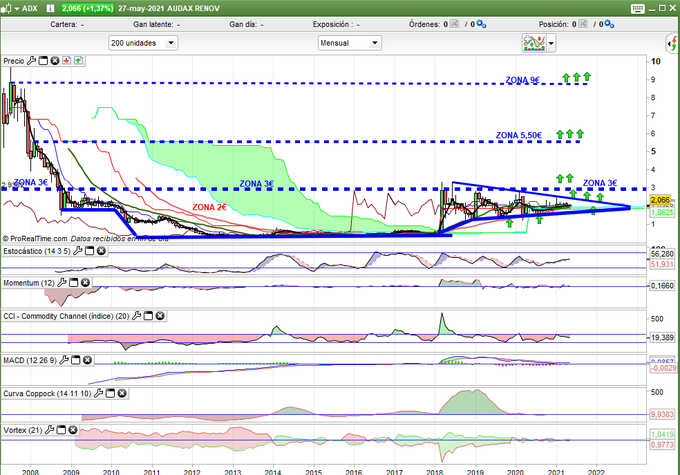Viewport: 680px width, 475px height.
Task: Select the red ZONA 2€ chart annotation
Action: tap(209, 207)
